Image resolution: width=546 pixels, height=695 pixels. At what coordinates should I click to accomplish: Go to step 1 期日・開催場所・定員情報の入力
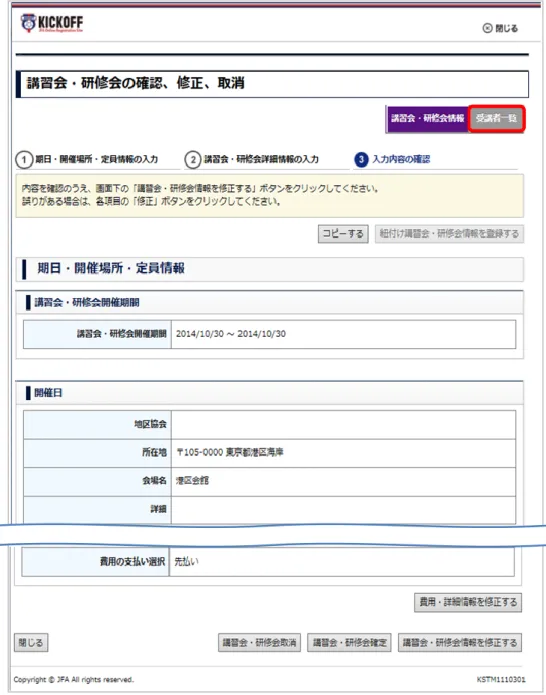point(88,160)
